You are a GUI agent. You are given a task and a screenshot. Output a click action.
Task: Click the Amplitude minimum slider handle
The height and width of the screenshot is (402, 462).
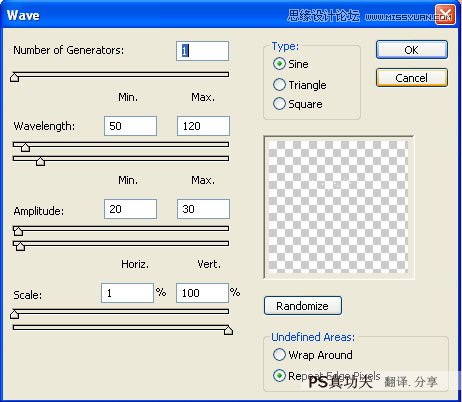[18, 231]
